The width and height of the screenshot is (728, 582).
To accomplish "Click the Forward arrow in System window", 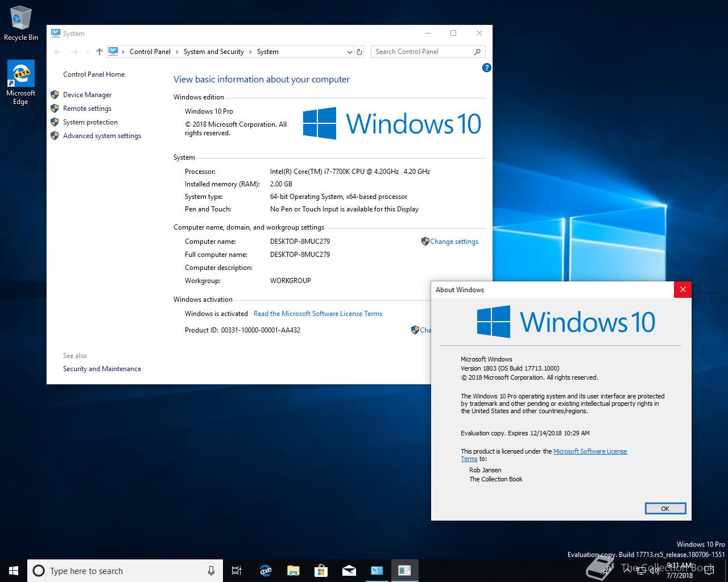I will 75,52.
